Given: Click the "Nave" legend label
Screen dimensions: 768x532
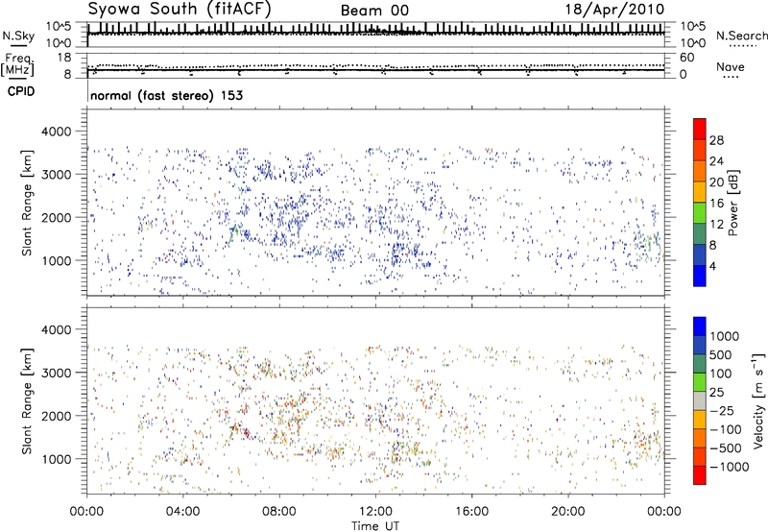Looking at the screenshot, I should pyautogui.click(x=731, y=66).
